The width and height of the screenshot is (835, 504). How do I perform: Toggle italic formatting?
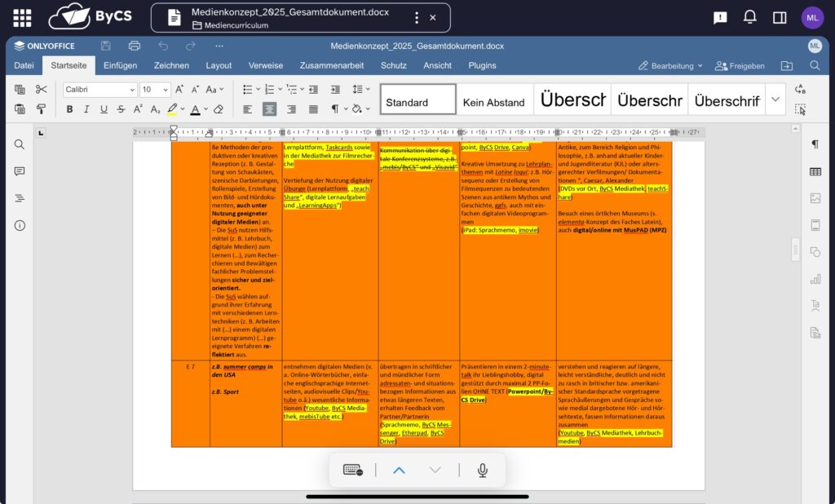pos(86,109)
